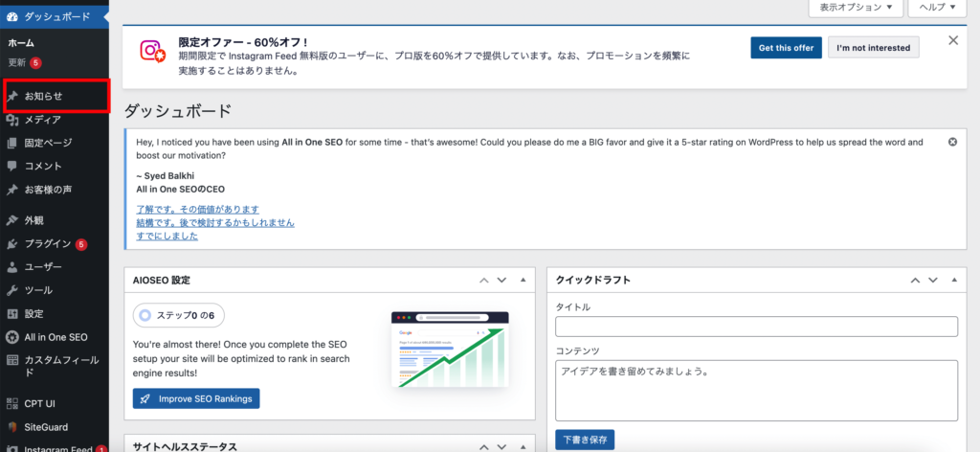This screenshot has width=980, height=452.
Task: Open All in One SEO menu item
Action: pos(55,337)
